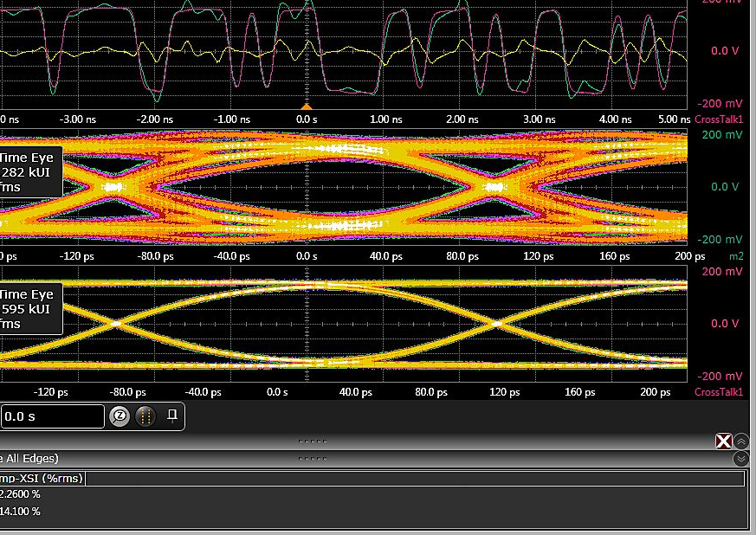Select the 2.2600 % result row
756x535 pixels.
(20, 494)
